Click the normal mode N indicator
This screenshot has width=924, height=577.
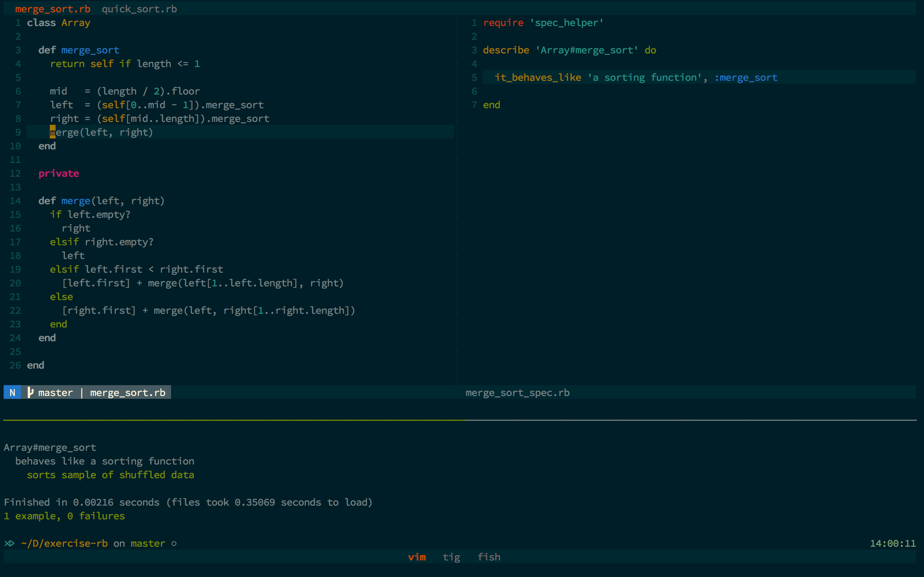click(13, 392)
